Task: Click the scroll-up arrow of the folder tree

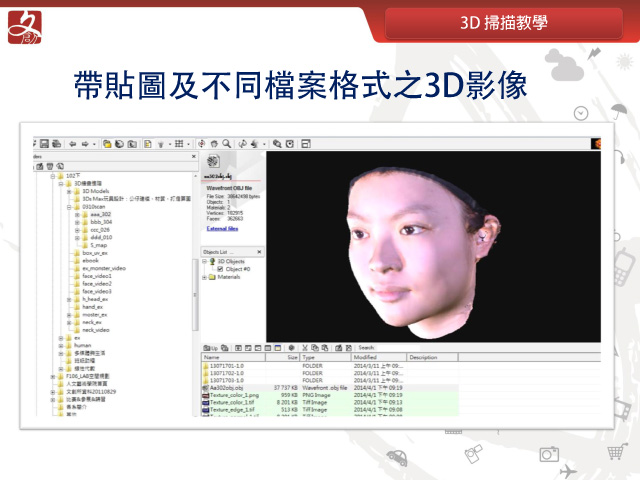Action: click(195, 176)
